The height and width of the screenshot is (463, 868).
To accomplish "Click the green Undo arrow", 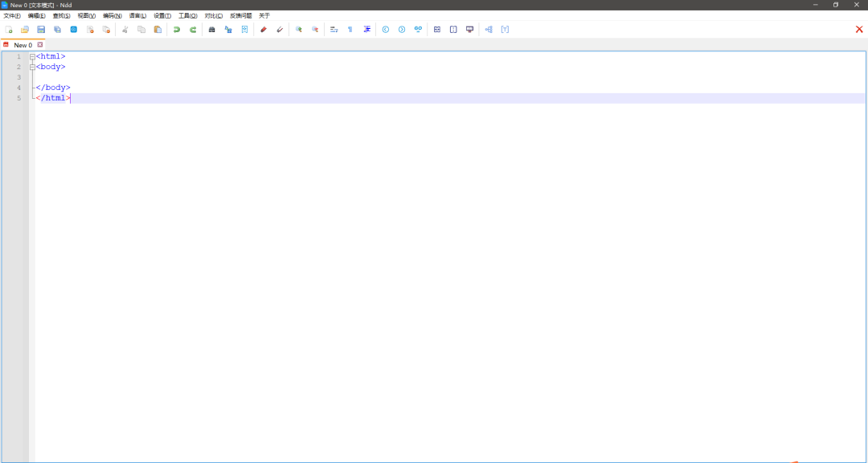I will point(177,30).
